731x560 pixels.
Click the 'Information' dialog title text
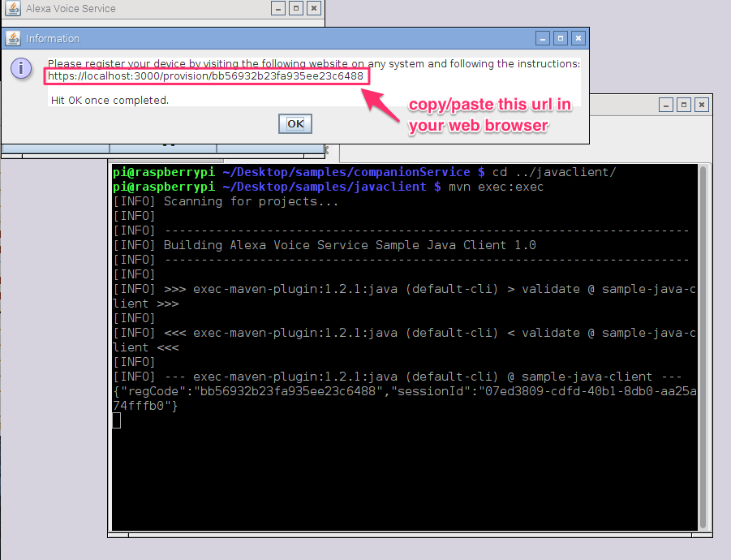(52, 39)
